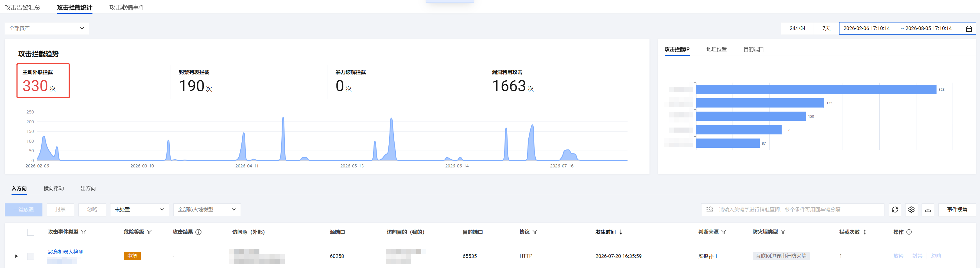
Task: Switch to 地理位置 chart tab
Action: (x=716, y=49)
